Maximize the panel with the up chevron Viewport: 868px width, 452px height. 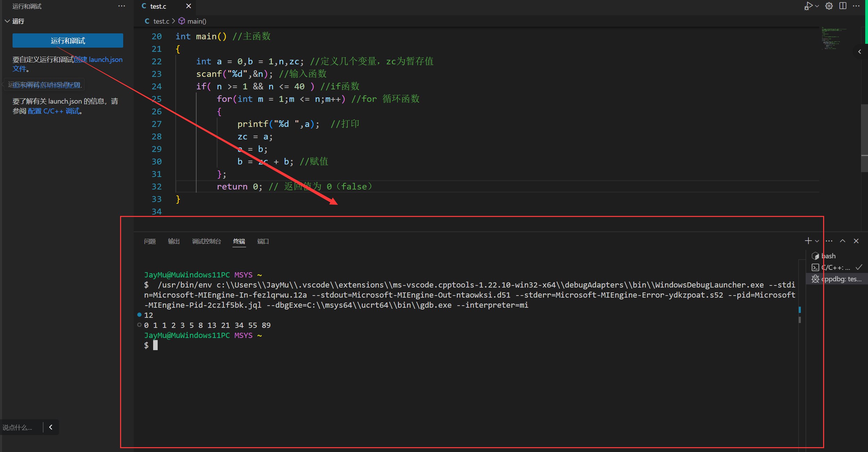tap(843, 241)
